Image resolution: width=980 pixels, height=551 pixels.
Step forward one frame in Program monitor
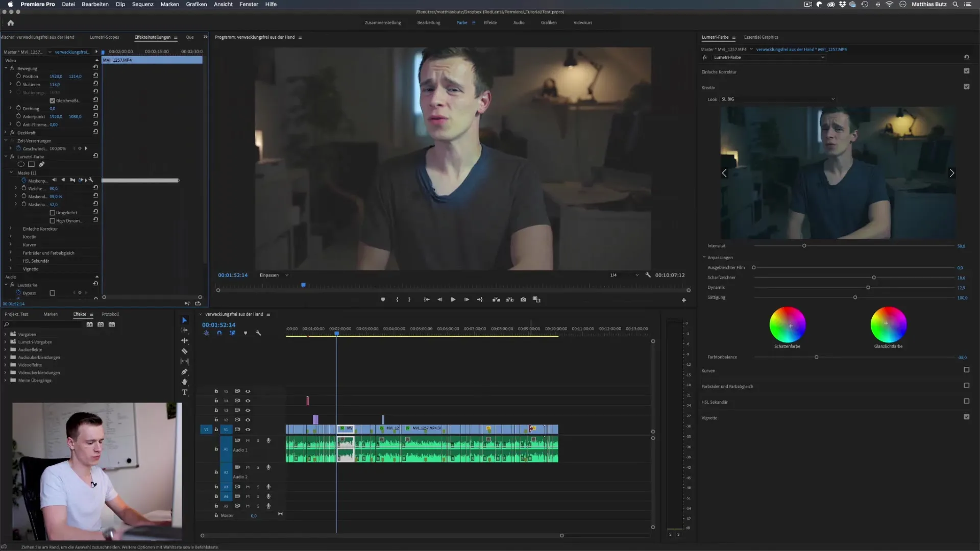click(x=467, y=299)
